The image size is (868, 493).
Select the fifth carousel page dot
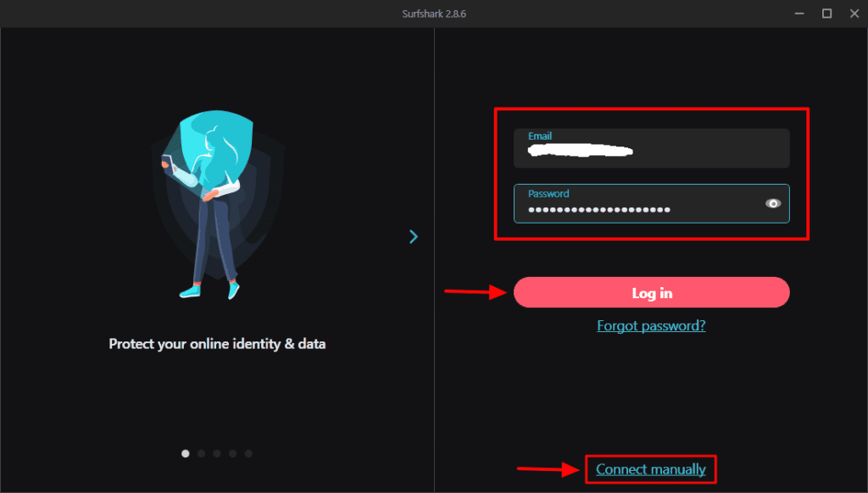point(248,454)
